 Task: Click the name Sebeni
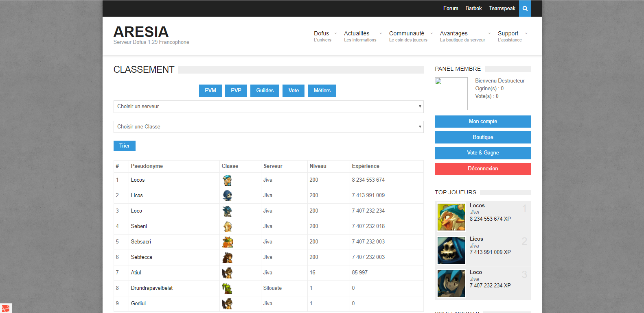[x=139, y=226]
